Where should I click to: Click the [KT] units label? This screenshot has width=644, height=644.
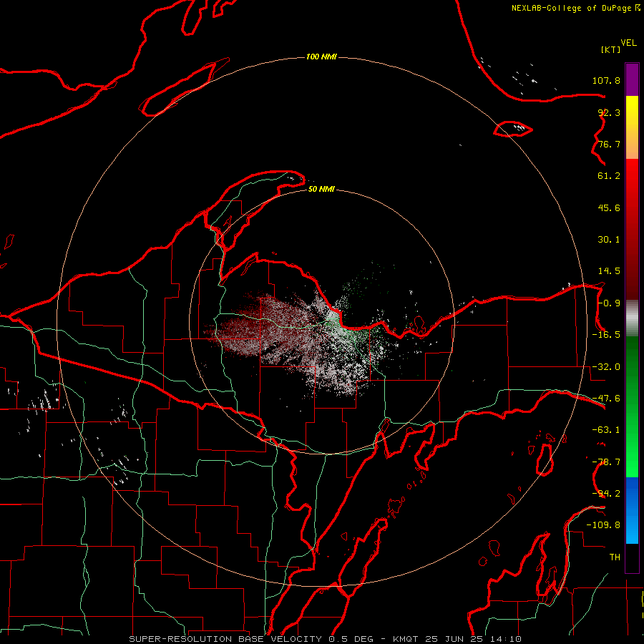(x=611, y=49)
